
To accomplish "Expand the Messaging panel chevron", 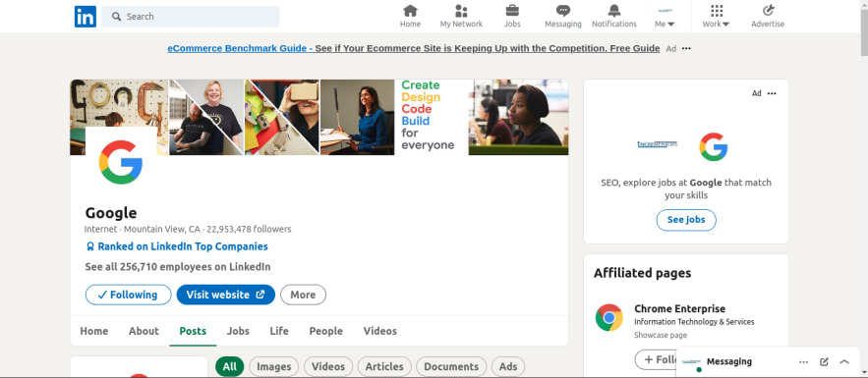I will [844, 362].
